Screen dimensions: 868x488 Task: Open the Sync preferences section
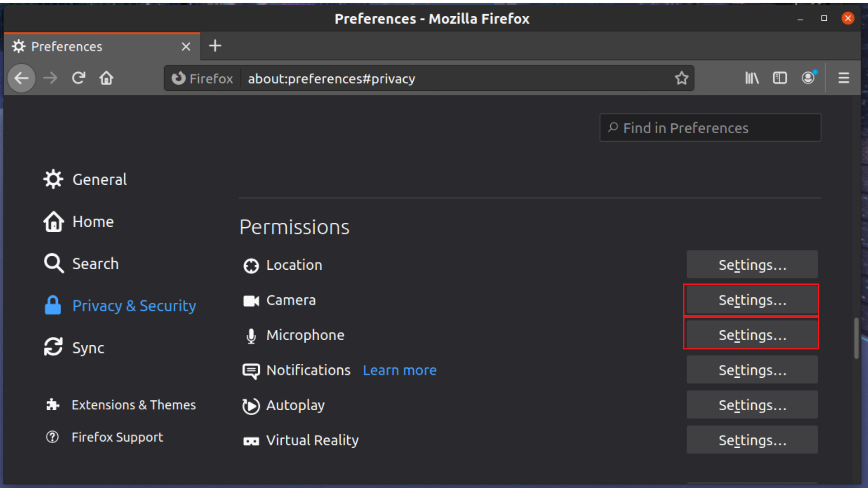click(x=74, y=347)
